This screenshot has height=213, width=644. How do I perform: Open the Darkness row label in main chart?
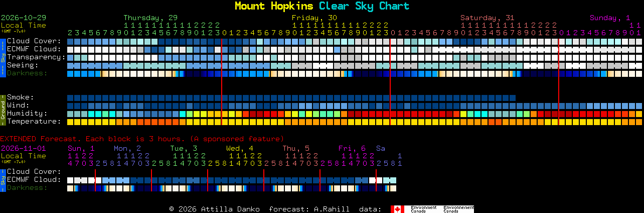[x=27, y=73]
